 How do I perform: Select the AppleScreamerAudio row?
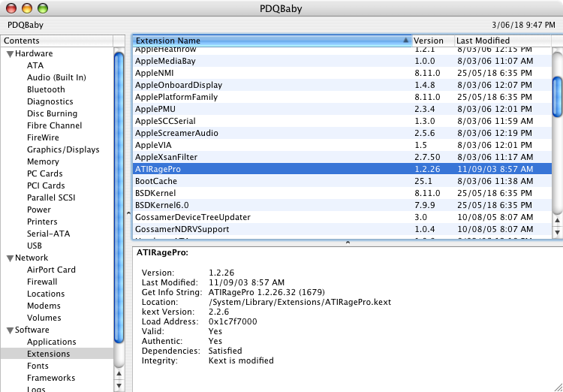[342, 133]
